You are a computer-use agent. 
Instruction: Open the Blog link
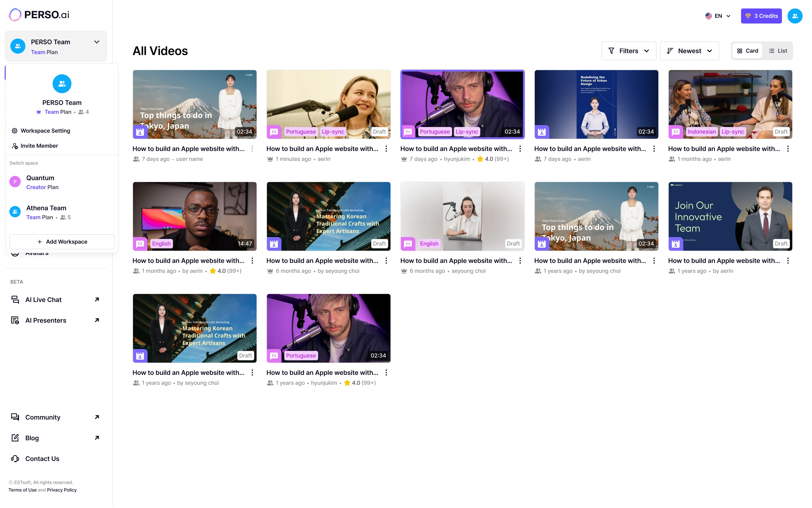tap(56, 438)
